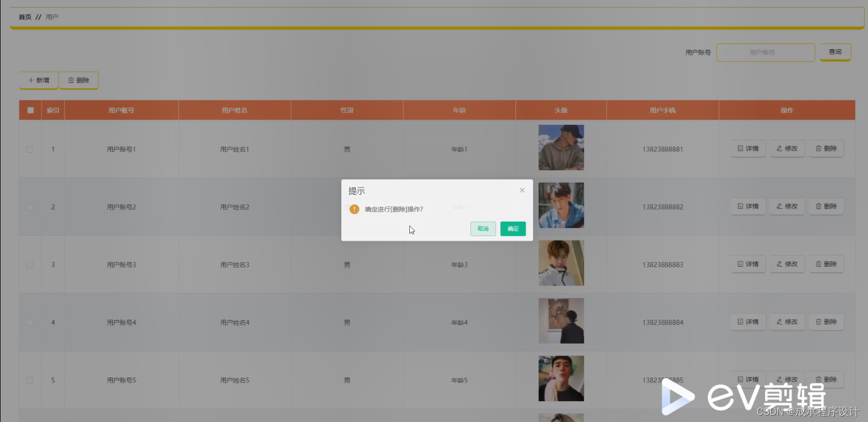Check the checkbox for row 用户账号3
Screen dimensions: 868x422
point(29,265)
